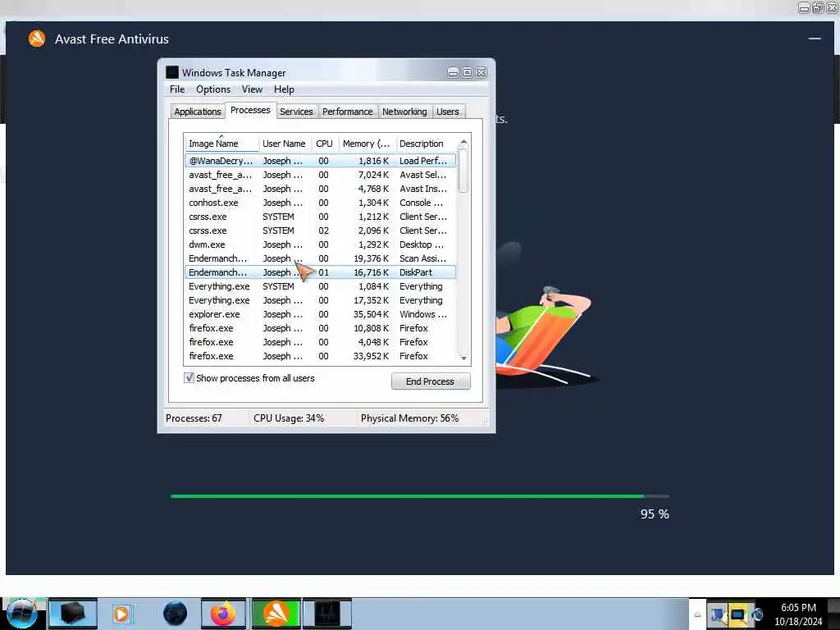840x630 pixels.
Task: Click the round blue tray icon
Action: [757, 614]
